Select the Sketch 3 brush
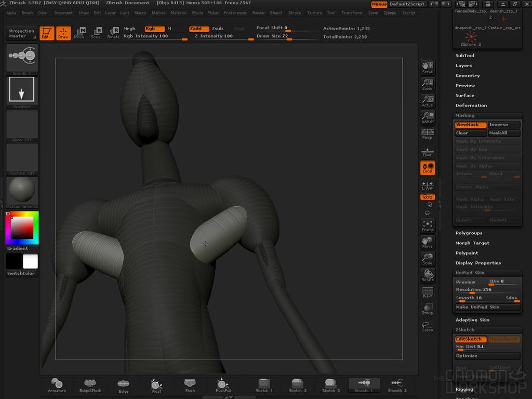Screen dimensions: 532x399 (330, 385)
